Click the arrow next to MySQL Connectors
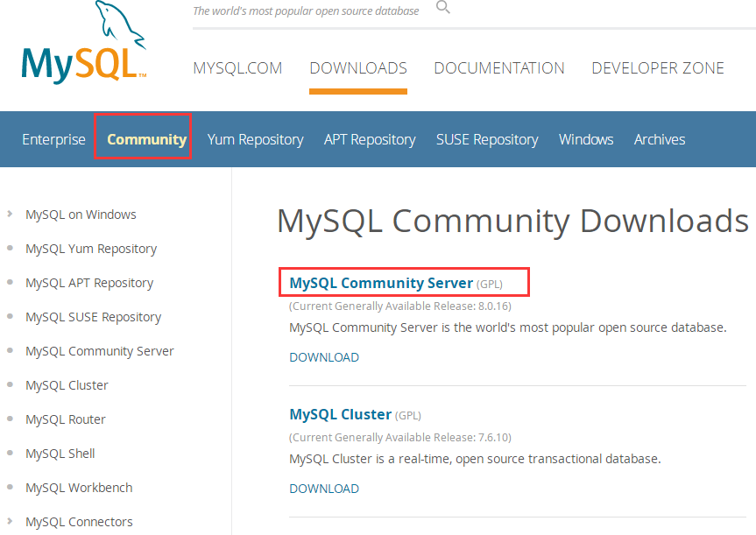Screen dimensions: 756x535 point(11,521)
